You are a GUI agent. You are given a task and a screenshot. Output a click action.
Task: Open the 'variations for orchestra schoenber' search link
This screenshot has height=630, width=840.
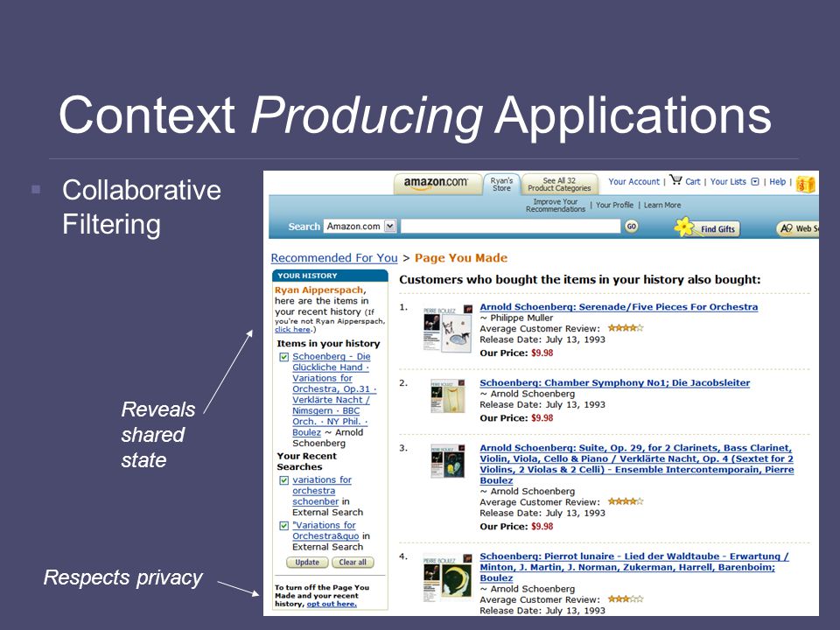321,491
